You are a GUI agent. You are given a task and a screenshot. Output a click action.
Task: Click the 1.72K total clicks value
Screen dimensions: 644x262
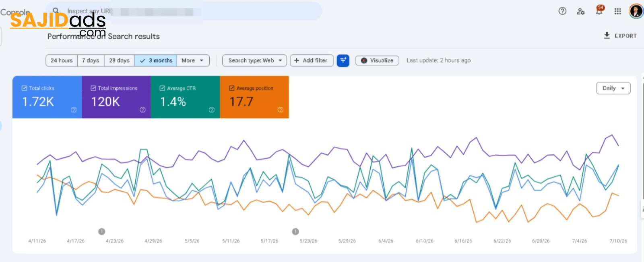[38, 102]
